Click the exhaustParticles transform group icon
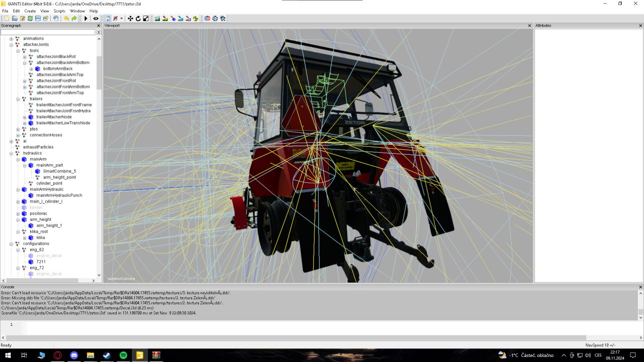The width and height of the screenshot is (644, 362). click(x=18, y=147)
